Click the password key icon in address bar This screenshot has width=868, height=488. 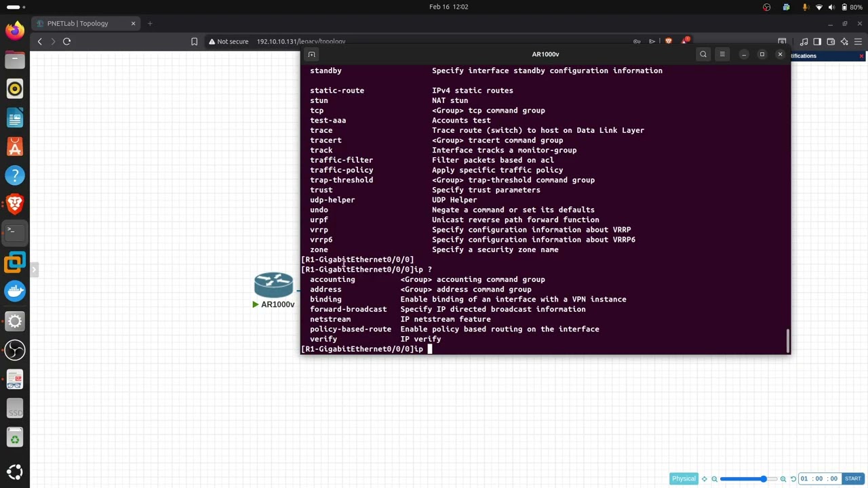point(637,41)
